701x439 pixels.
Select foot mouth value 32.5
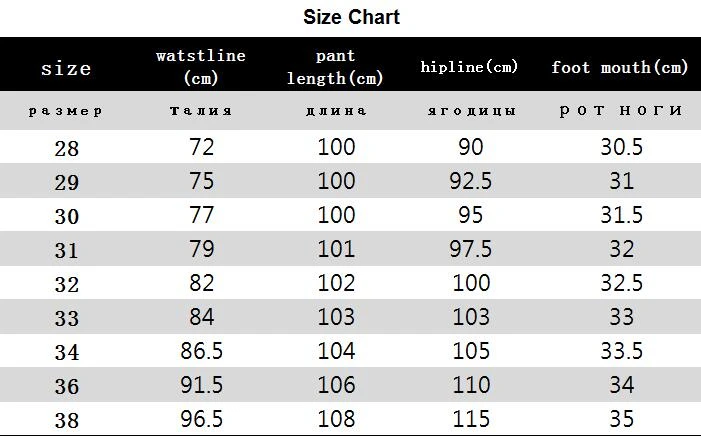(621, 283)
